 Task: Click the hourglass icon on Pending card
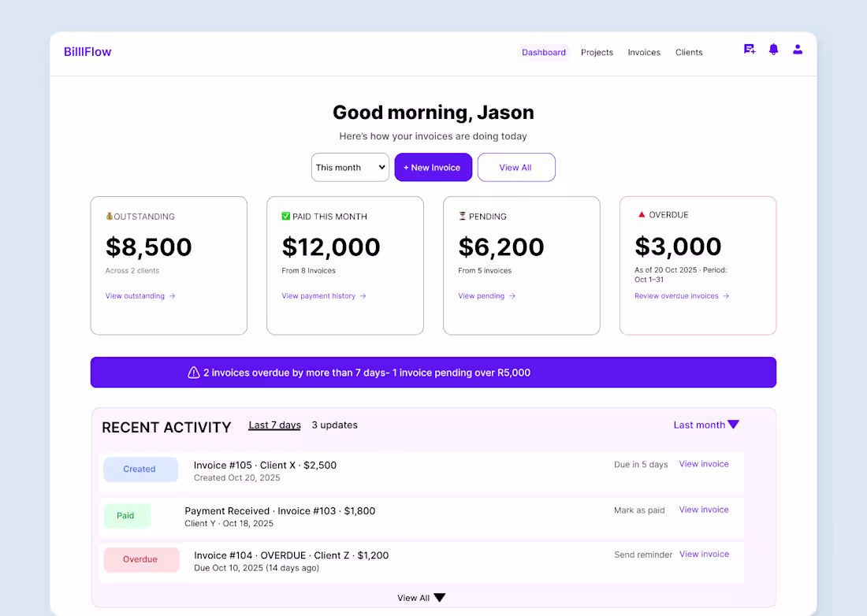(462, 216)
